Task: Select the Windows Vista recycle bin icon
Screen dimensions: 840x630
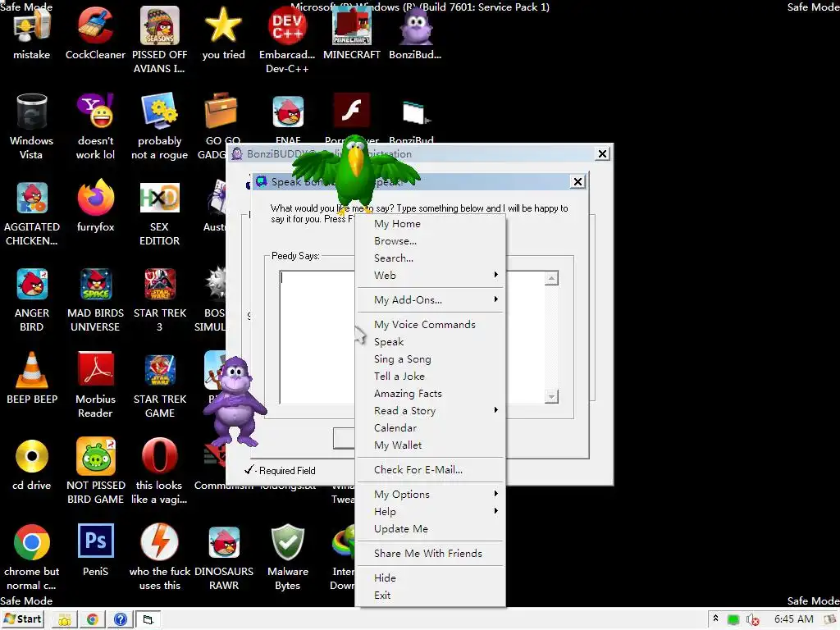Action: pos(32,126)
